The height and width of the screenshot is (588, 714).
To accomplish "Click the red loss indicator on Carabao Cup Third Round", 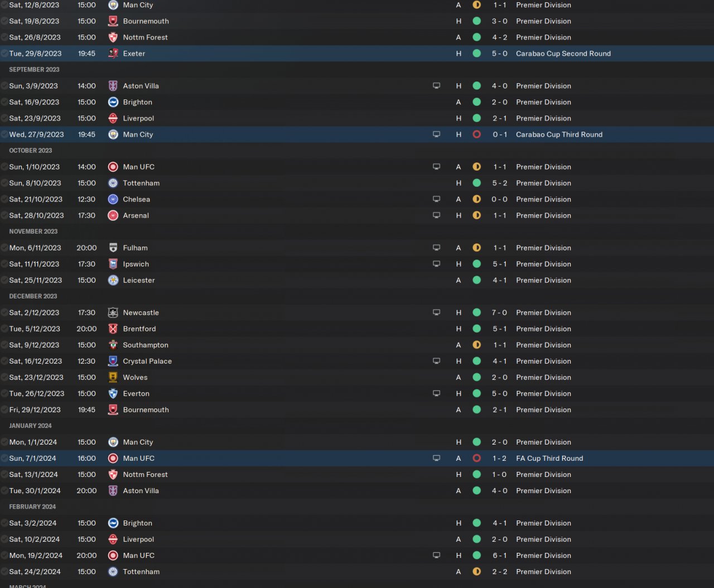I will (476, 134).
